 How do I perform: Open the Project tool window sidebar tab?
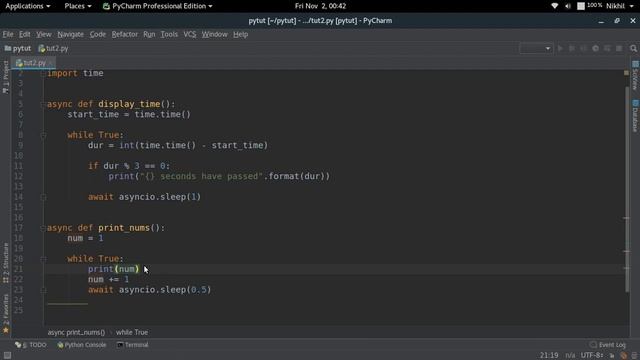5,77
